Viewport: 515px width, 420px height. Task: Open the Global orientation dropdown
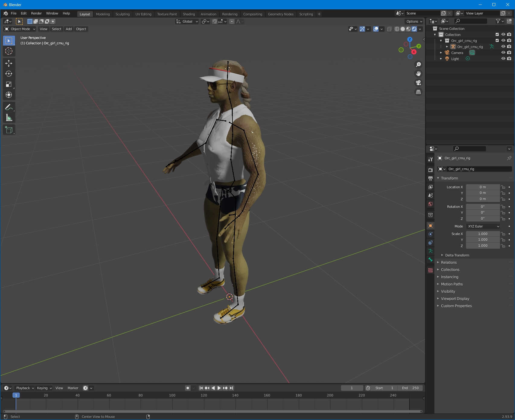(x=187, y=21)
